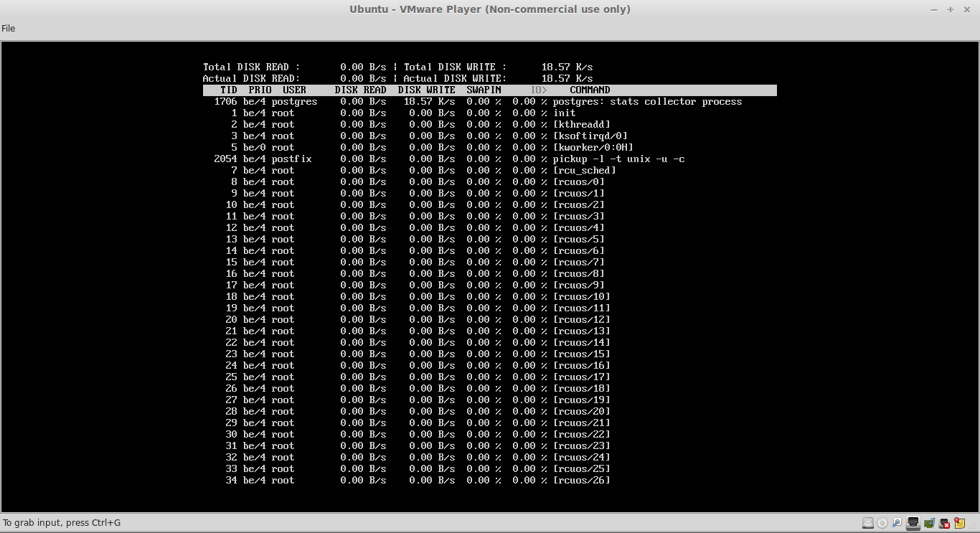Image resolution: width=980 pixels, height=533 pixels.
Task: Click TID 1706 in the process list
Action: click(x=226, y=102)
